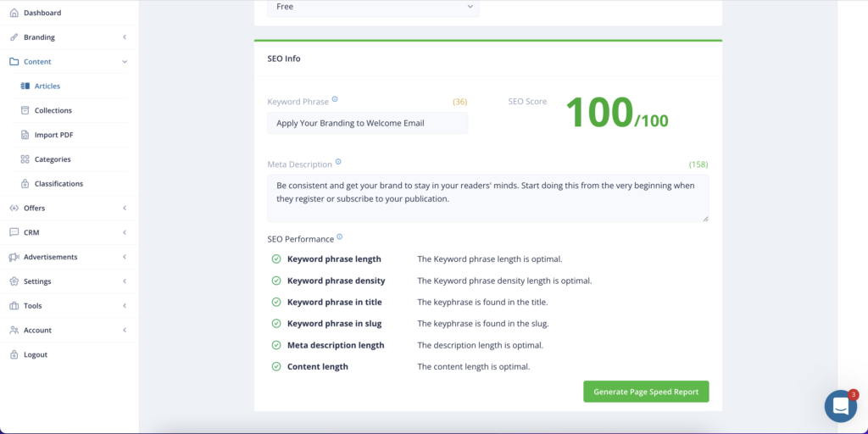Click inside the Meta Description textarea
Viewport: 868px width, 434px height.
click(x=487, y=198)
